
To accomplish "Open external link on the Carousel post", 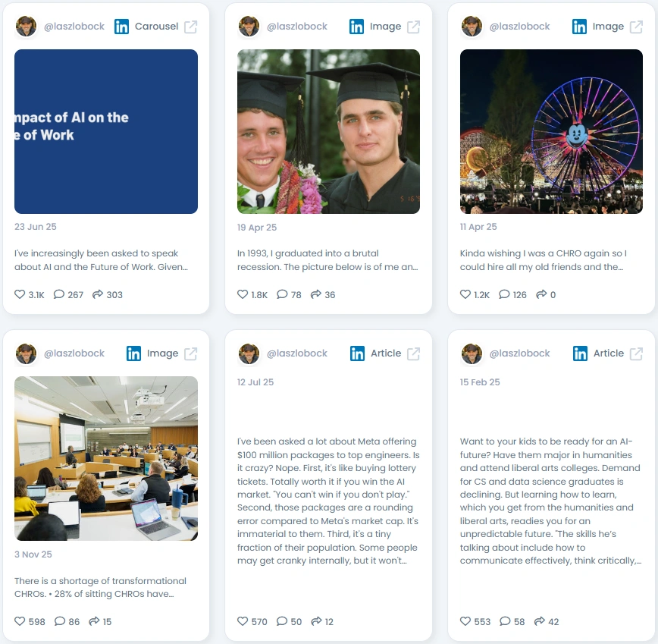I will pos(190,27).
